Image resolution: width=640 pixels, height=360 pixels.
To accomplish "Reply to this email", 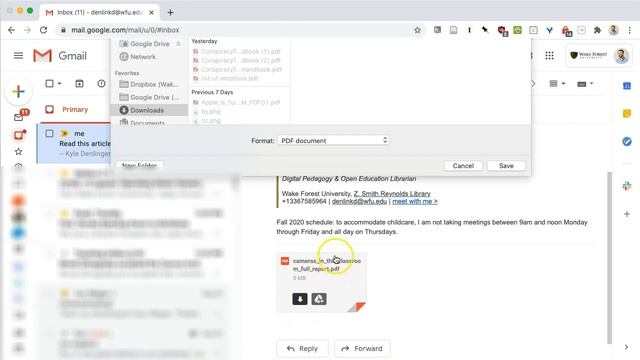I will click(302, 349).
